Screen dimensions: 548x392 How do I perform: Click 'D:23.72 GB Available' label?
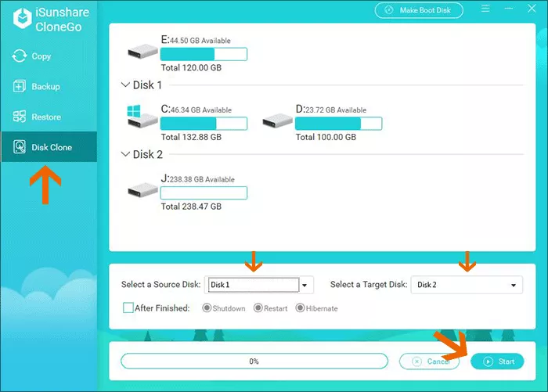(x=331, y=109)
